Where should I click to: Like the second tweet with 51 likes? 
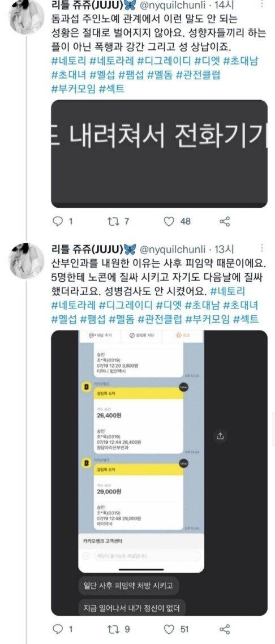click(x=169, y=629)
